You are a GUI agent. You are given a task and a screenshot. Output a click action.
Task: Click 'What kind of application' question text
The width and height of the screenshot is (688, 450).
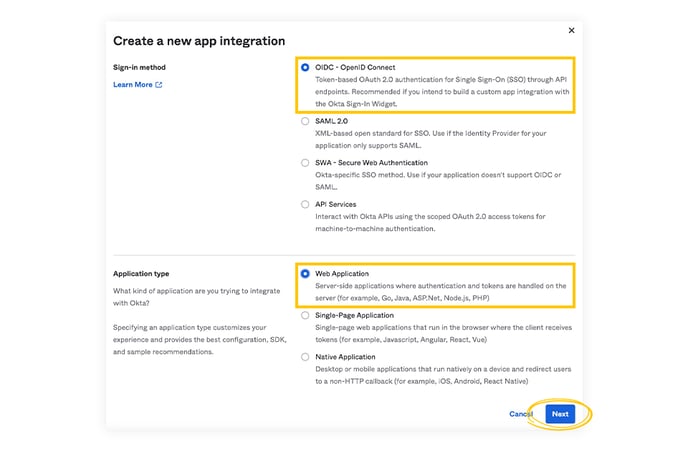[197, 297]
